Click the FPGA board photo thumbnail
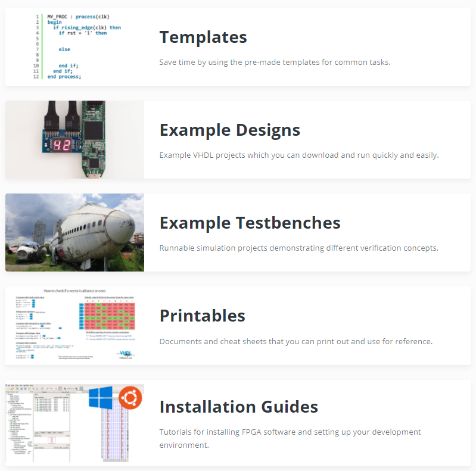476x471 pixels. pos(74,139)
